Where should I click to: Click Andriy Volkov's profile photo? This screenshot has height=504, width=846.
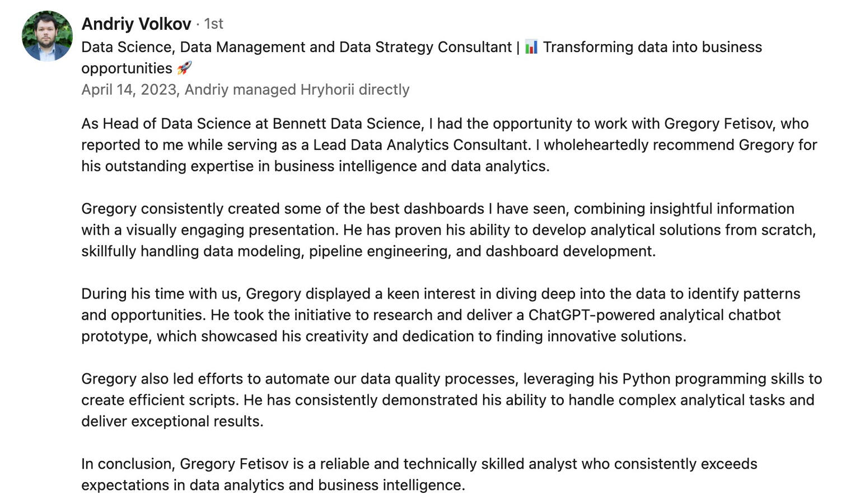tap(47, 36)
